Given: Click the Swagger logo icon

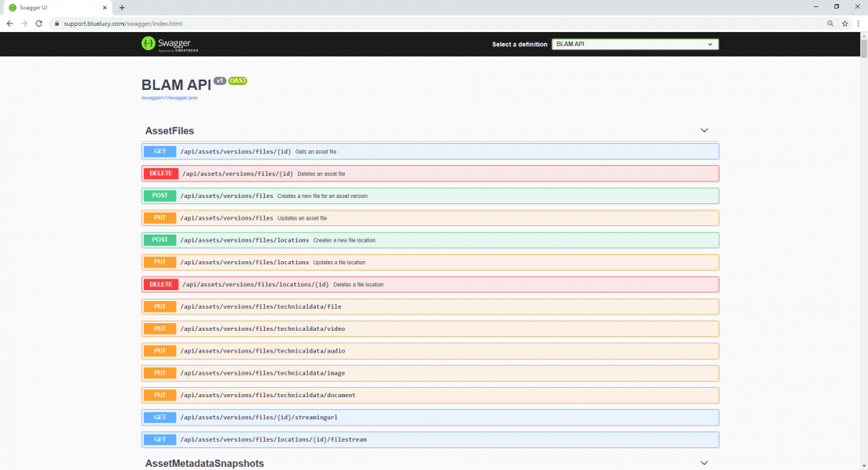Looking at the screenshot, I should [148, 44].
